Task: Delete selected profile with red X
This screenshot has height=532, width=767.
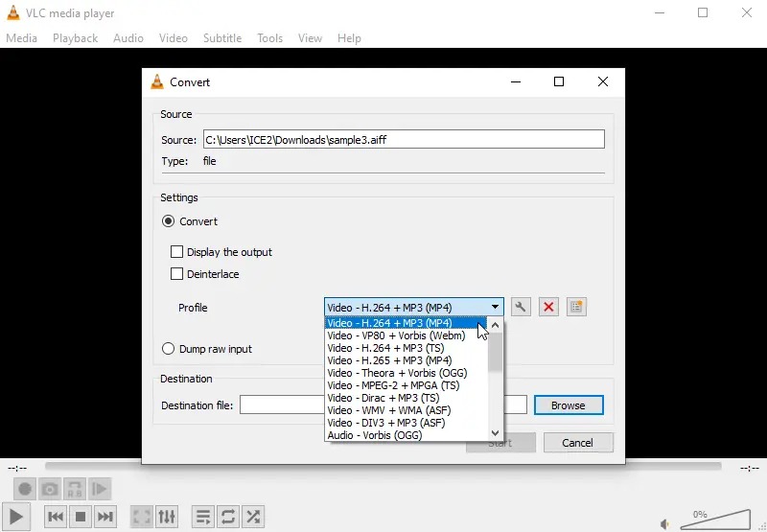Action: 548,307
